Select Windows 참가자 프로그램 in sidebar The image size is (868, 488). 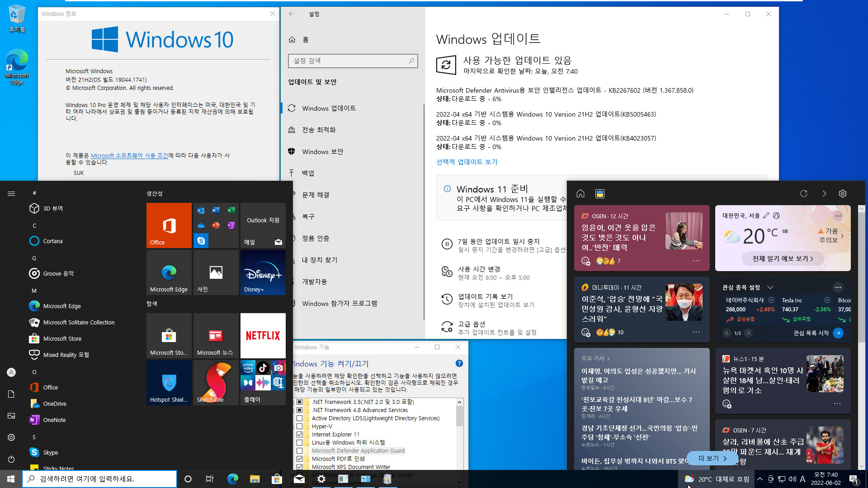(353, 303)
